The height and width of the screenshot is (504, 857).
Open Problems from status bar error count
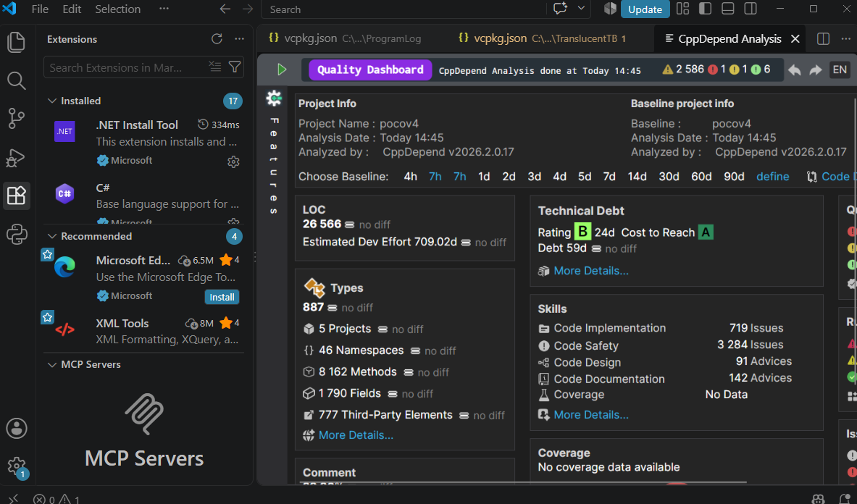point(57,499)
